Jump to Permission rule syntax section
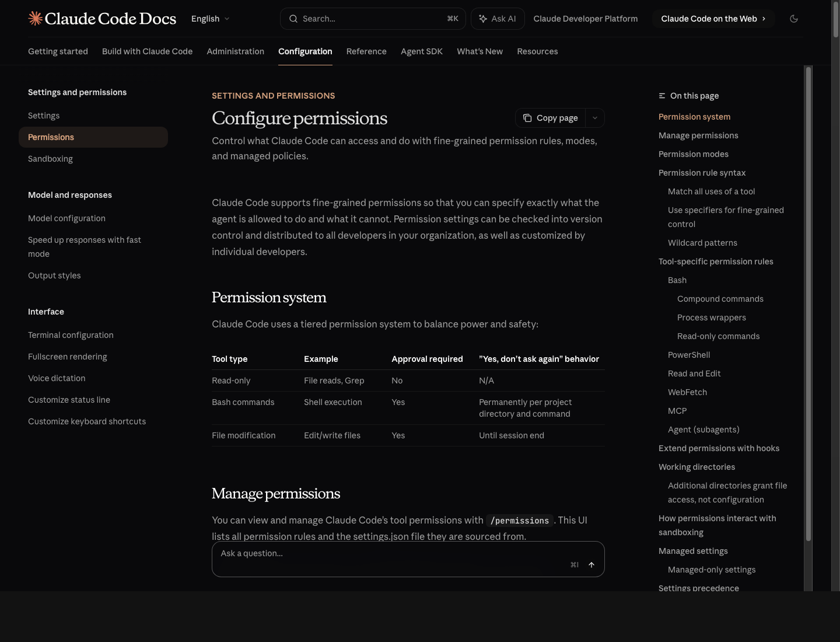Screen dimensions: 840x642 tap(702, 173)
